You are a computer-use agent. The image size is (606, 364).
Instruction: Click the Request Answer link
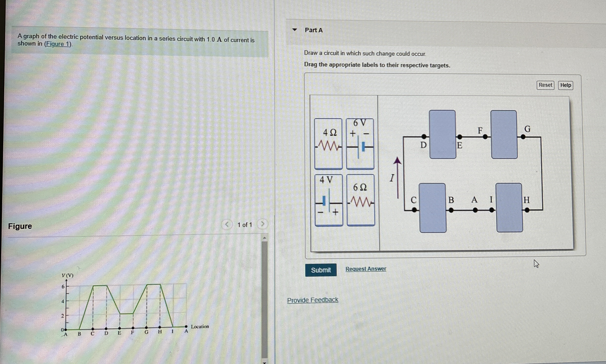click(366, 269)
